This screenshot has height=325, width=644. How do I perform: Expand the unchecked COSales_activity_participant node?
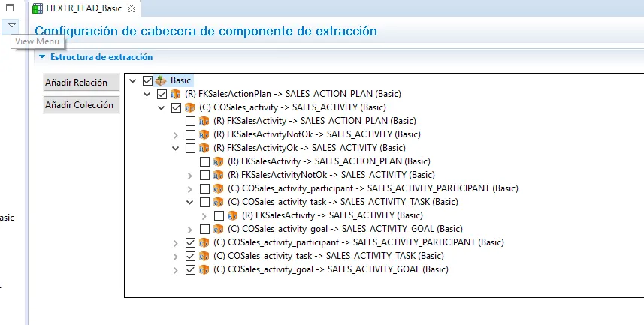pyautogui.click(x=190, y=188)
